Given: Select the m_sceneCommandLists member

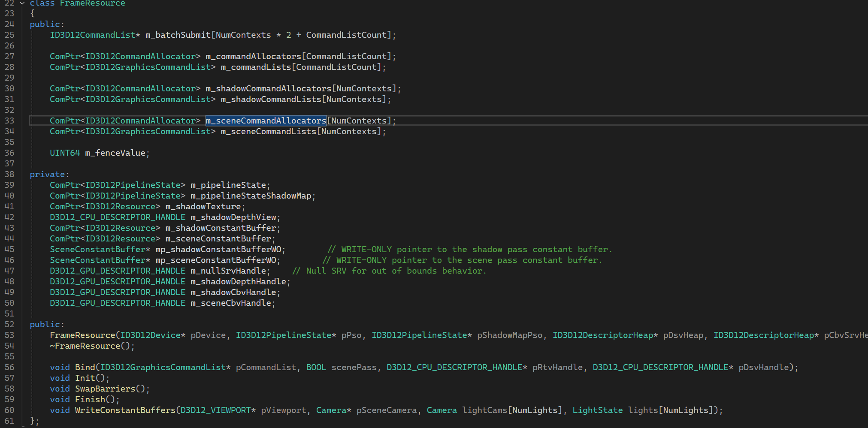Looking at the screenshot, I should coord(269,131).
